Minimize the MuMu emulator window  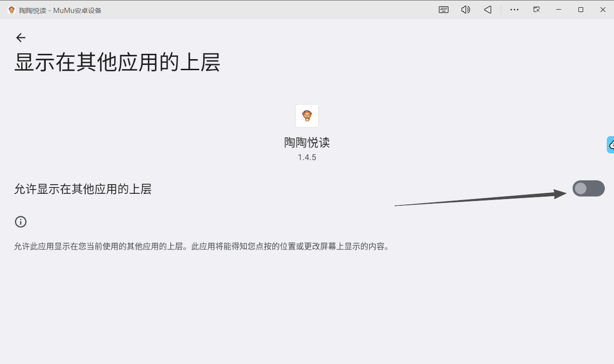click(558, 9)
